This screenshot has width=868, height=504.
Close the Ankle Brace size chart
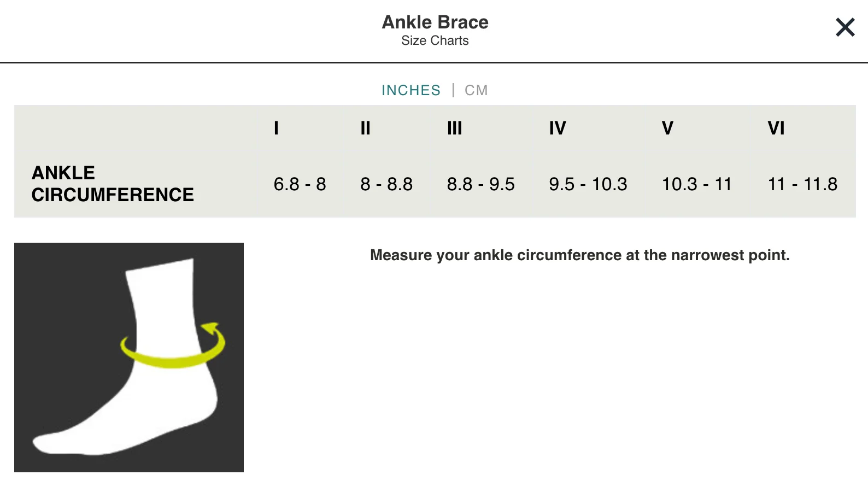pyautogui.click(x=845, y=27)
